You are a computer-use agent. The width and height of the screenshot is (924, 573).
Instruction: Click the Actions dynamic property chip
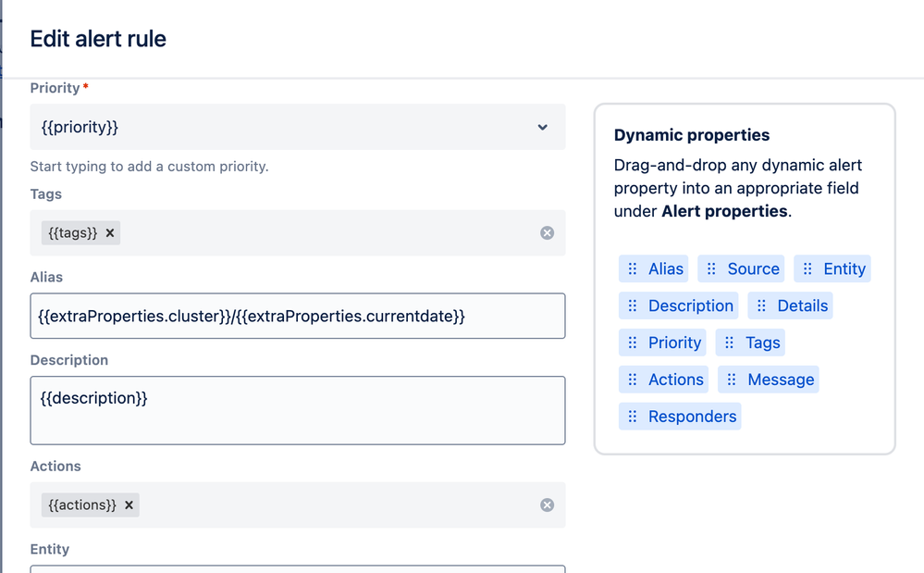[x=665, y=380]
